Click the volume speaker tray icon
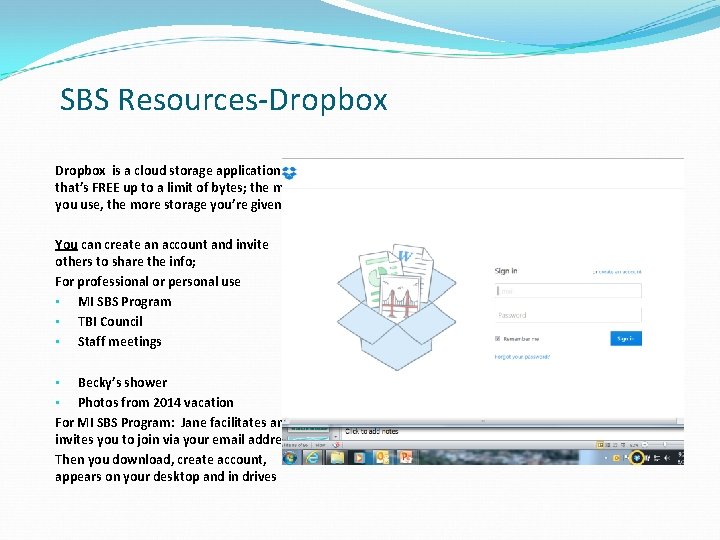The image size is (720, 540). [667, 458]
